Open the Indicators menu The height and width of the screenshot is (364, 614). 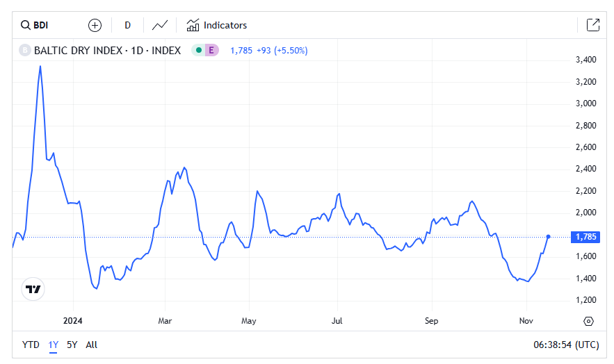[216, 26]
